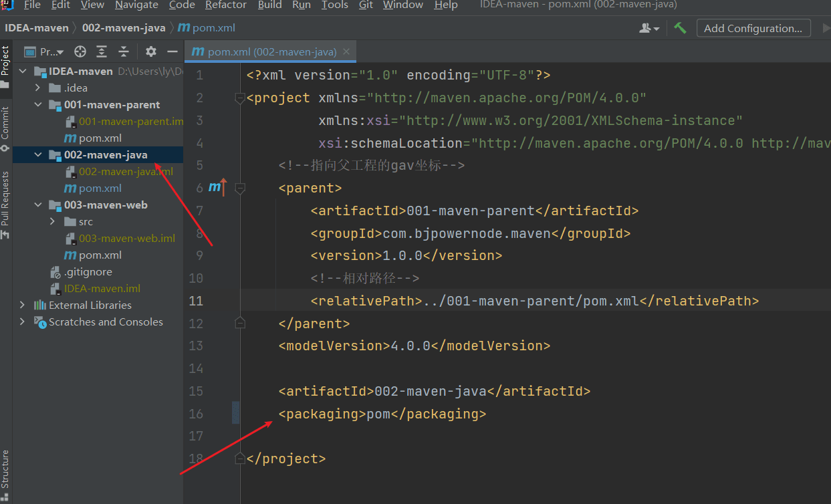The height and width of the screenshot is (504, 831).
Task: Click pom.xml breadcrumb in navigation bar
Action: tap(207, 28)
